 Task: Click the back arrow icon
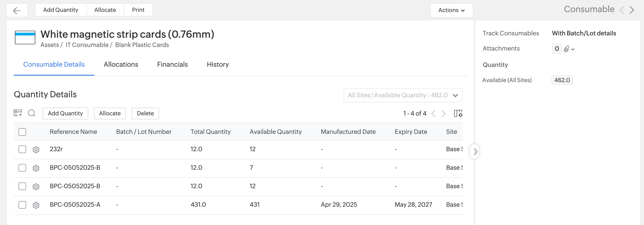(x=17, y=10)
